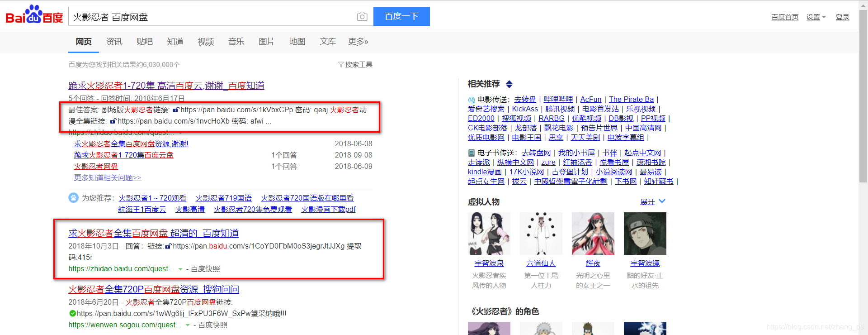Open sub-result 火影忍者网盘
Image resolution: width=868 pixels, height=335 pixels.
96,166
